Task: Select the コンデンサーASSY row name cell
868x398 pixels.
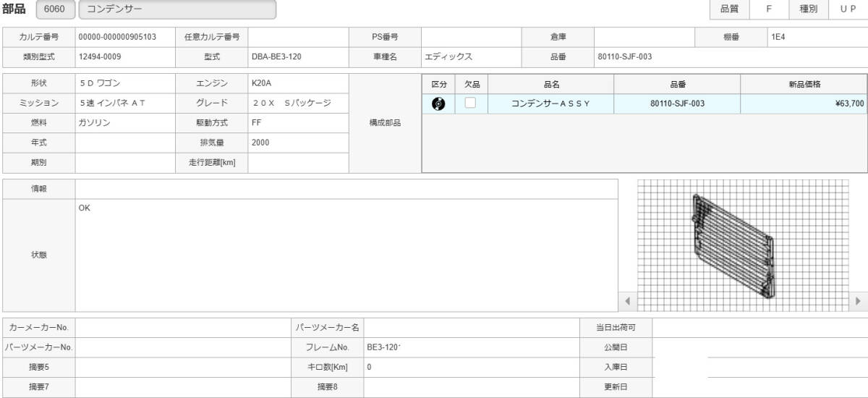Action: [551, 103]
